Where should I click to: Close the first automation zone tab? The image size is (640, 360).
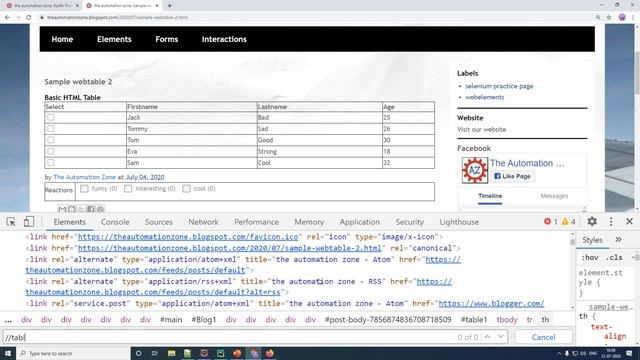[x=78, y=6]
